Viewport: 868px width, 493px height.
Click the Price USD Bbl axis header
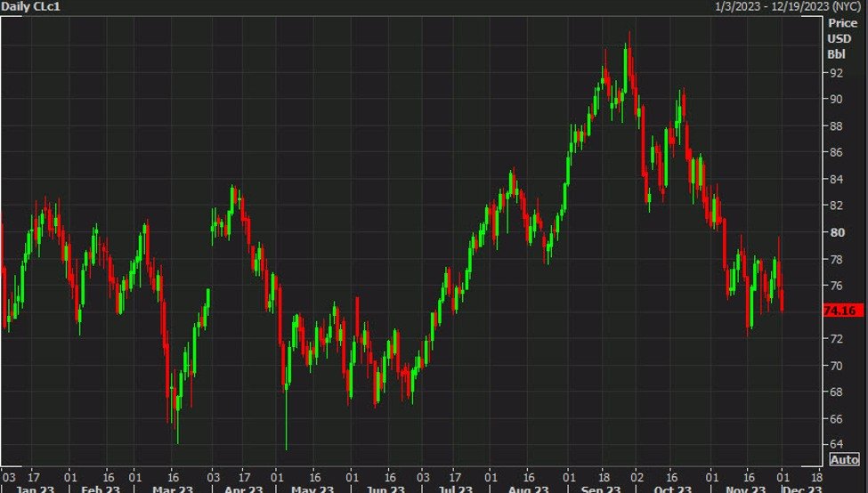pos(838,39)
